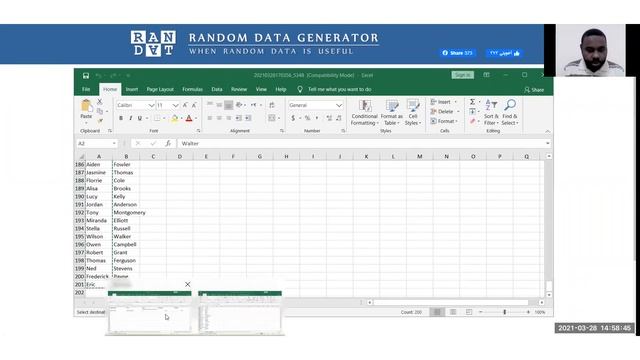Open Conditional Formatting
Viewport: 640px width, 360px height.
coord(364,113)
